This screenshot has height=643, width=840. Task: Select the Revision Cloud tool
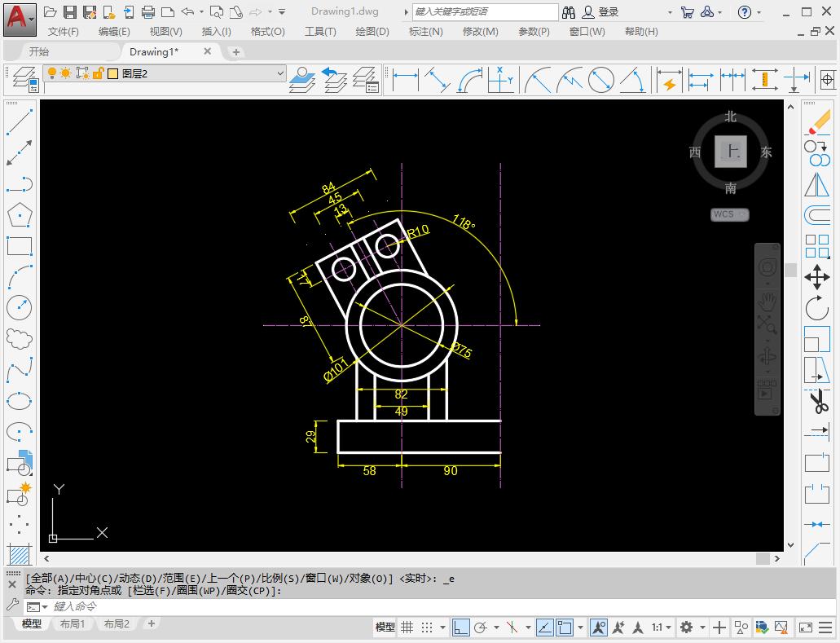20,340
